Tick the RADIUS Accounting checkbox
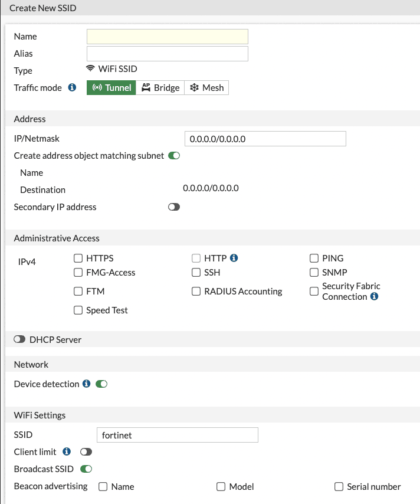 (196, 291)
